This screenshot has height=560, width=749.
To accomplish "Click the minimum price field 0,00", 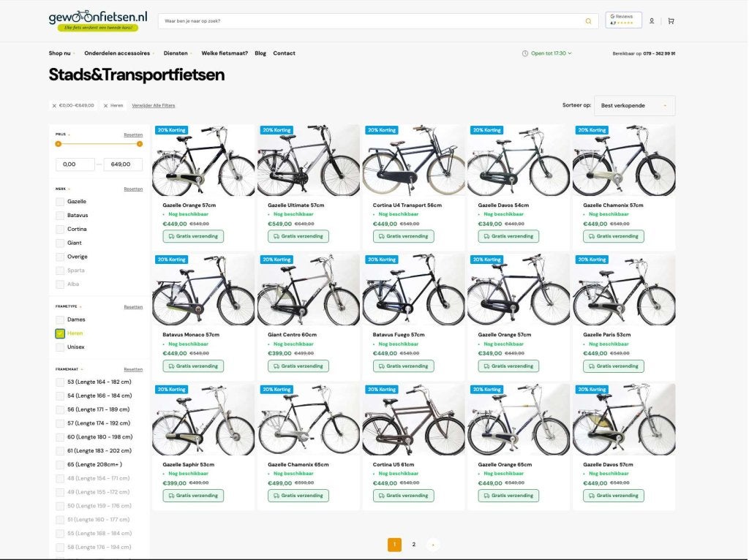I will 75,164.
